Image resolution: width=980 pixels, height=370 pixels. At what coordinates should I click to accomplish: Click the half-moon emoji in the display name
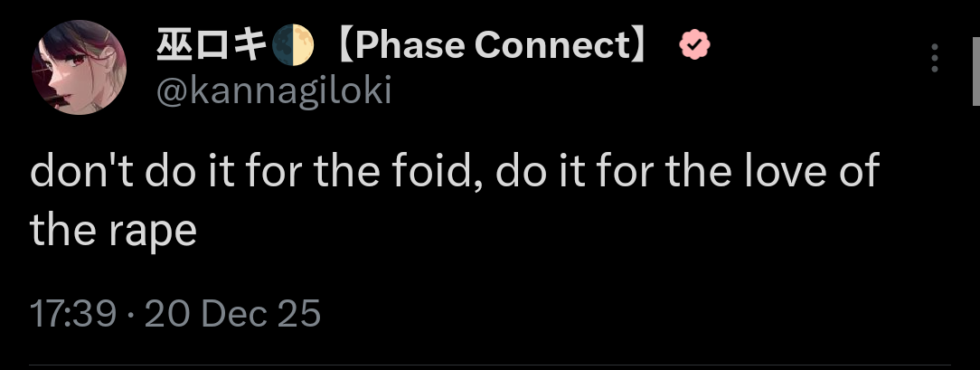pos(294,46)
